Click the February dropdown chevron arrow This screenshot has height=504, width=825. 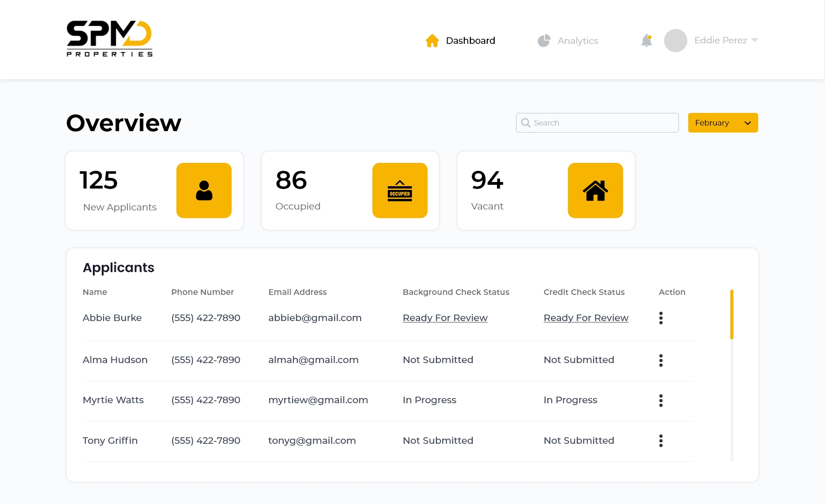748,123
